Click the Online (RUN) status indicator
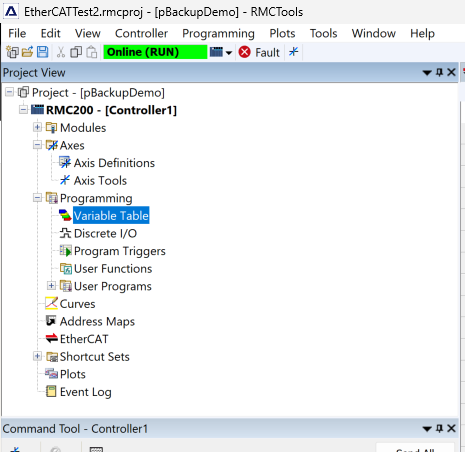The height and width of the screenshot is (452, 465). point(155,52)
